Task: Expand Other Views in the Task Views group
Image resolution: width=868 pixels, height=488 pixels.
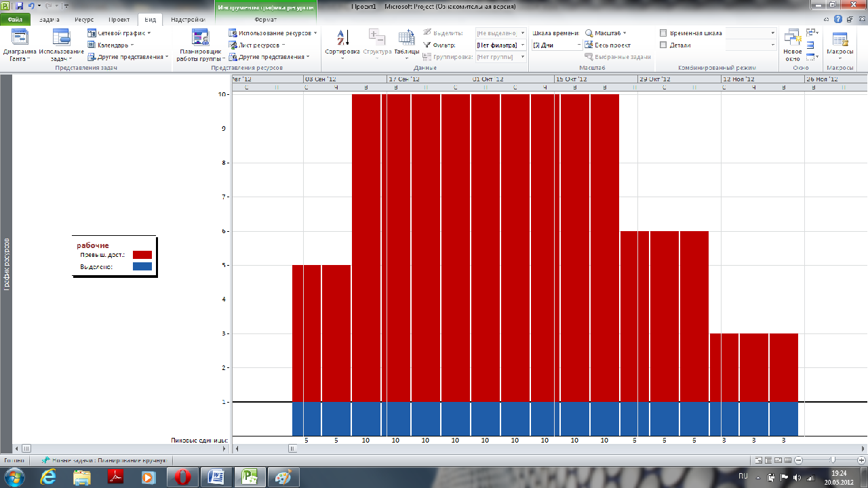Action: pos(127,58)
